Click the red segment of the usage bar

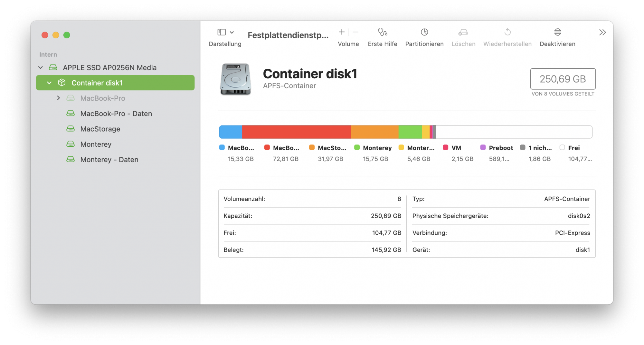pos(297,132)
